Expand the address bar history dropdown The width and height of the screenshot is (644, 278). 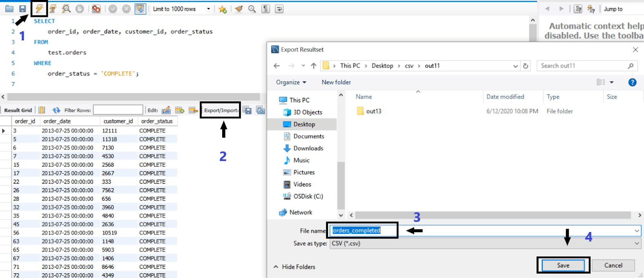(516, 66)
